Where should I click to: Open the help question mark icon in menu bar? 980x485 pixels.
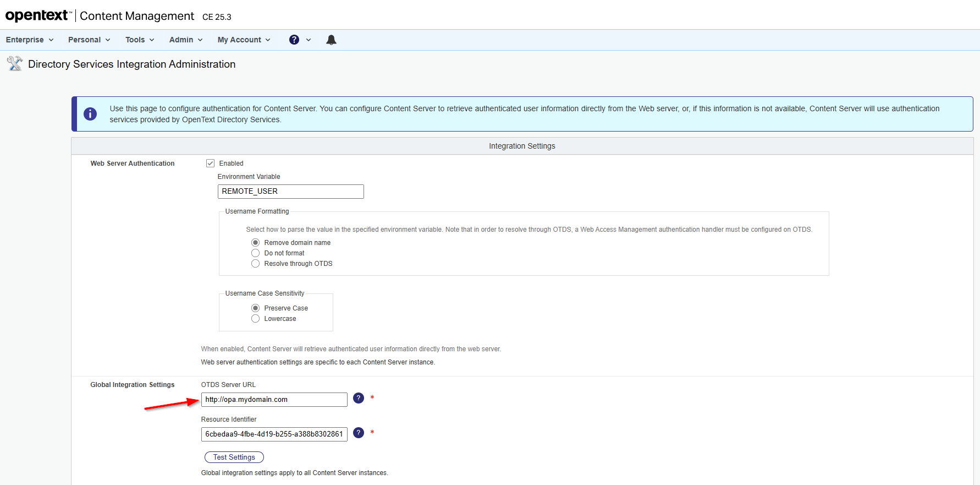pyautogui.click(x=294, y=40)
